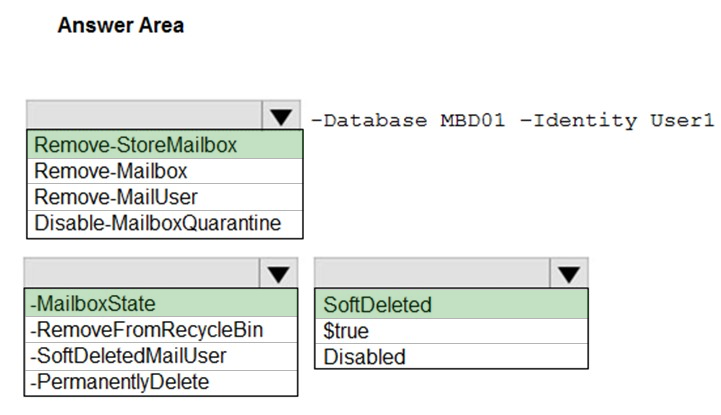Click the Answer Area heading

(x=120, y=25)
